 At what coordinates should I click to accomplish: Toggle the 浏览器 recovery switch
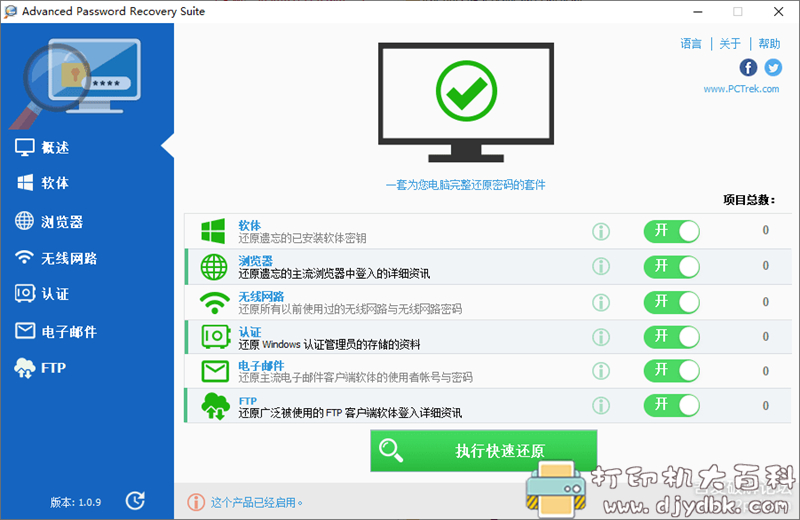point(671,266)
